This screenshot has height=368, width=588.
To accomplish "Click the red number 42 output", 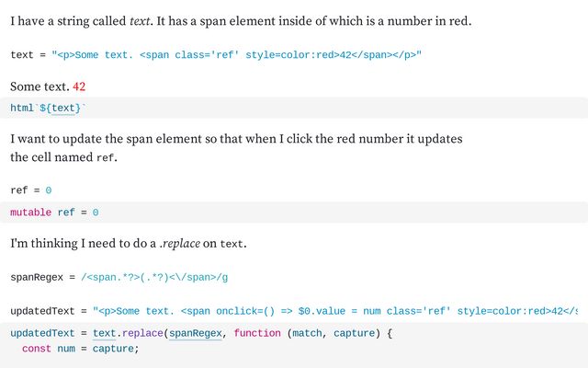I will [x=79, y=86].
